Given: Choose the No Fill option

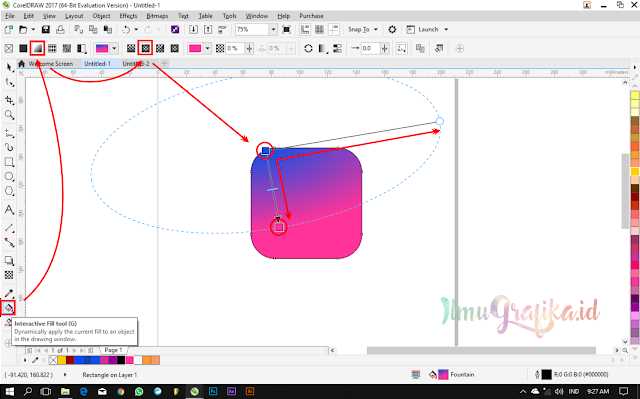Looking at the screenshot, I should click(x=9, y=49).
